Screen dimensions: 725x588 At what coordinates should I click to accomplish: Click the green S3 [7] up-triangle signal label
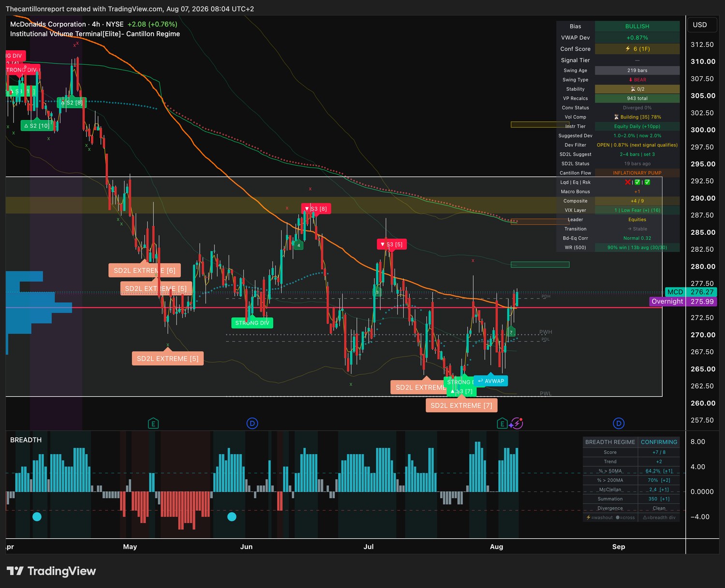[462, 391]
